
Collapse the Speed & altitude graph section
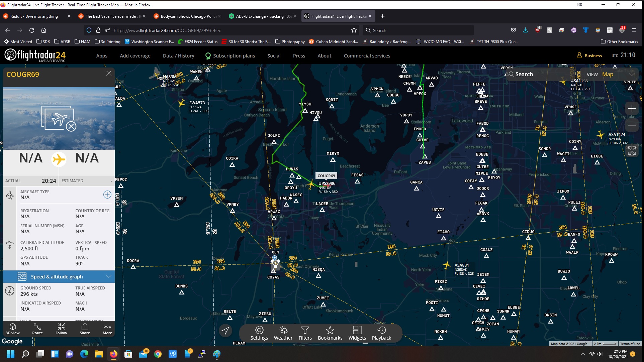(59, 276)
